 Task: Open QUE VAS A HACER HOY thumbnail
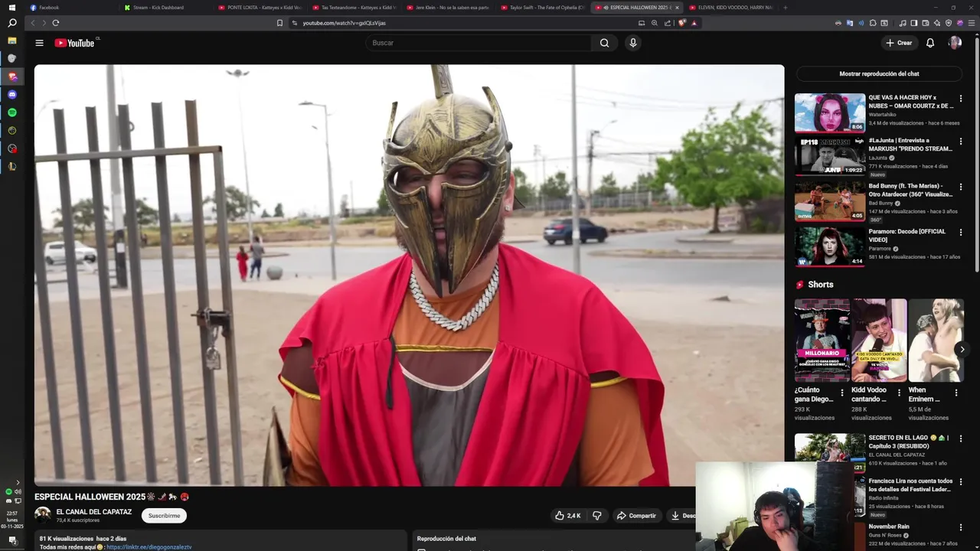pyautogui.click(x=830, y=112)
